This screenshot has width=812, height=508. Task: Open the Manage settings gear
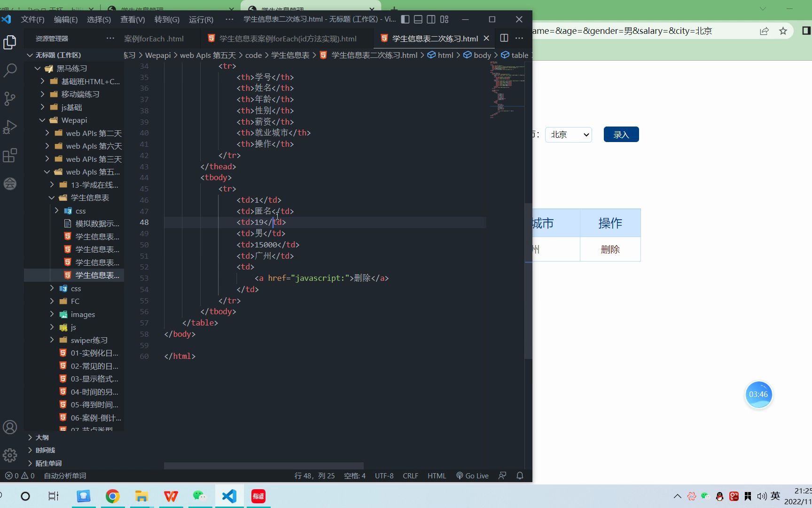pos(10,455)
